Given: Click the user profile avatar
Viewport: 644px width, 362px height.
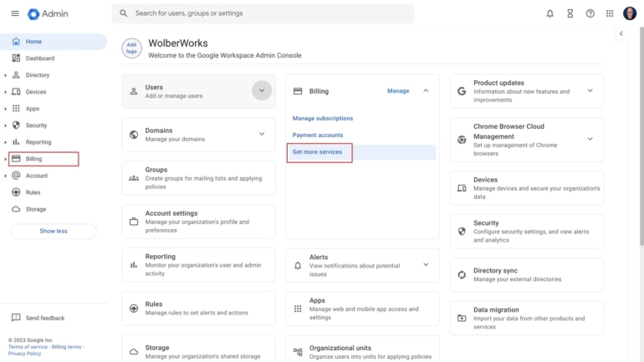Looking at the screenshot, I should (x=630, y=13).
